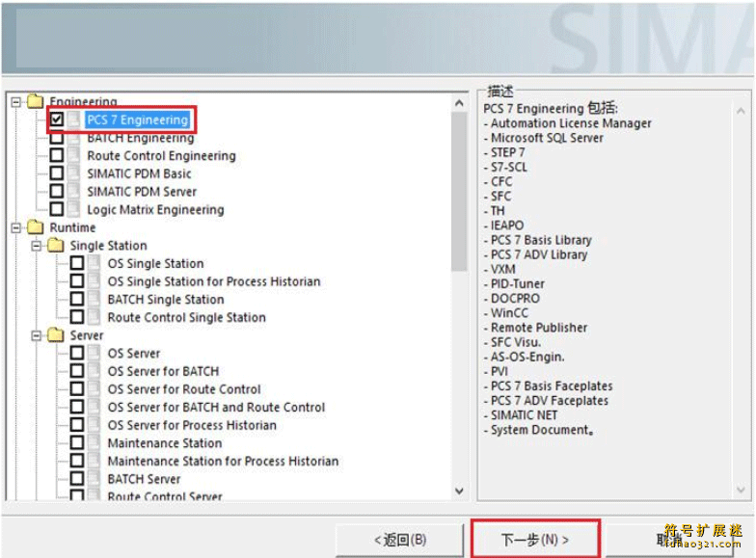Collapse the Engineering tree node
Image resolution: width=756 pixels, height=558 pixels.
point(15,102)
